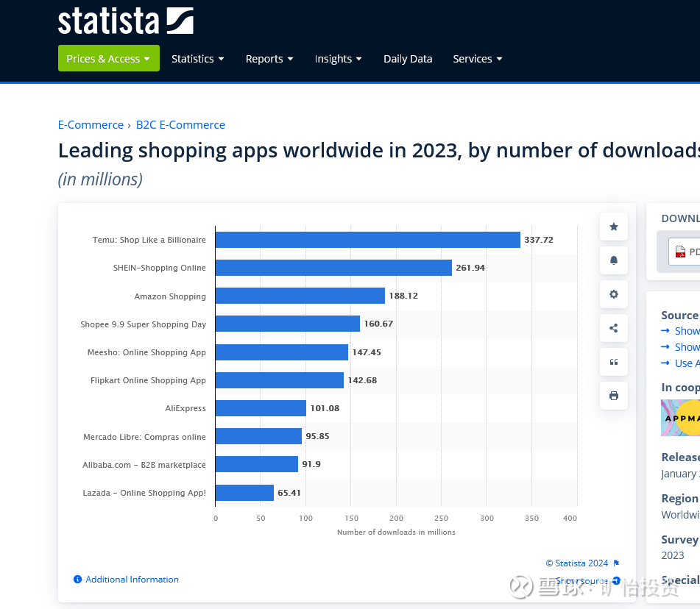Click the 261.94 value label
The image size is (700, 609).
pos(470,268)
